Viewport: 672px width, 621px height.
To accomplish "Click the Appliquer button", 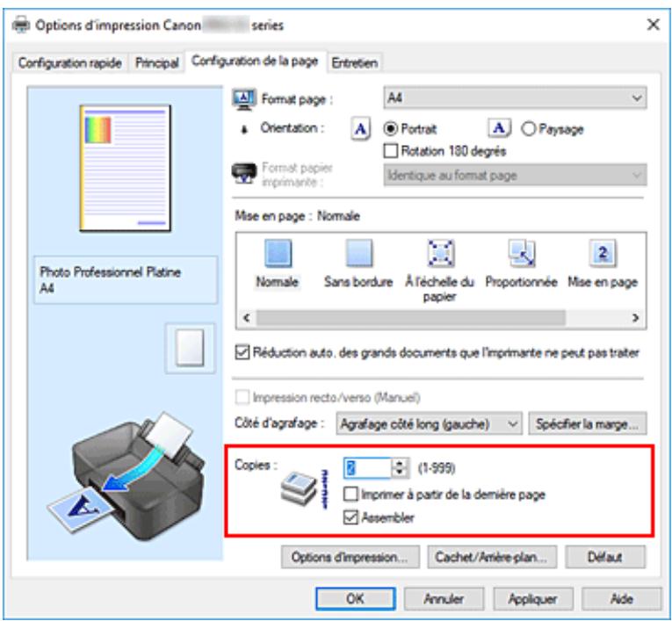I will [533, 598].
